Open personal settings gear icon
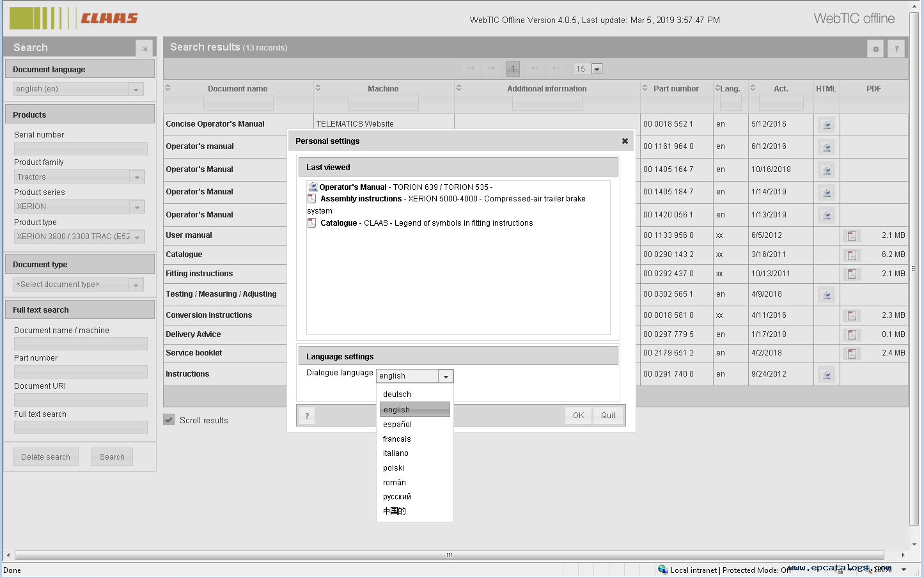The image size is (924, 578). (x=875, y=49)
